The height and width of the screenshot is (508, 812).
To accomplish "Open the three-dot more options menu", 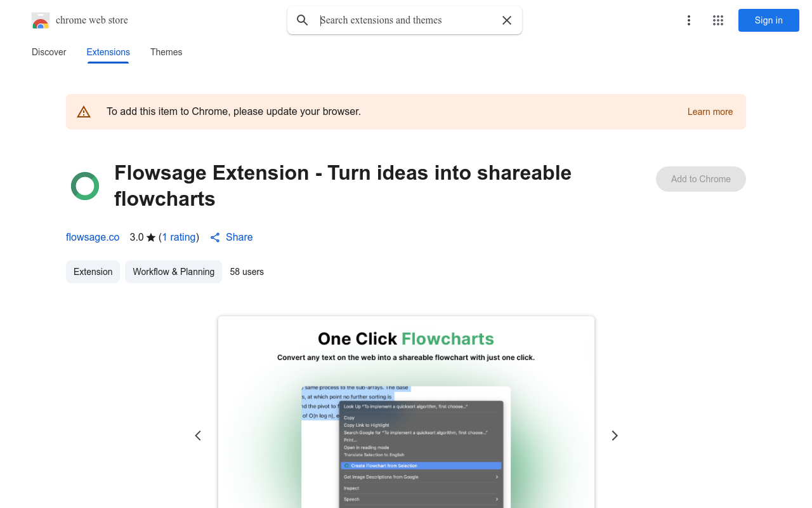I will click(x=688, y=20).
